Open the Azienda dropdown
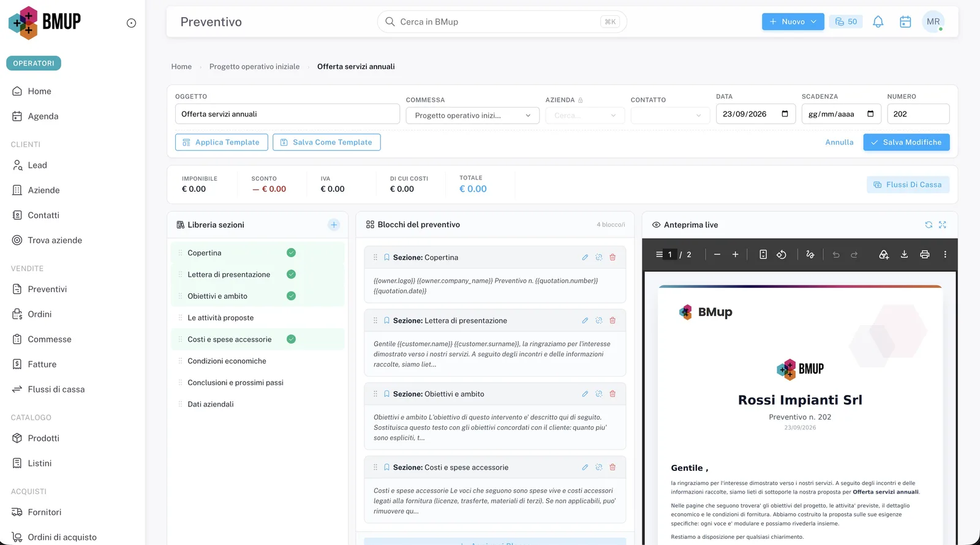The height and width of the screenshot is (545, 980). tap(585, 115)
